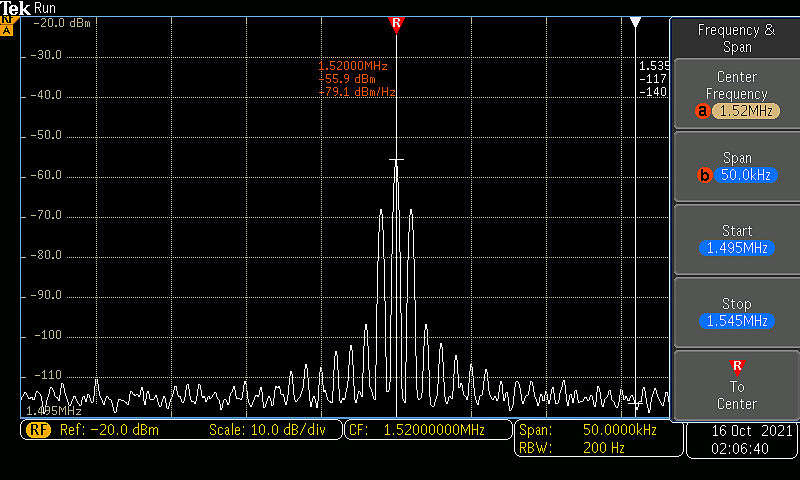
Task: Click the 'b' knob indicator icon
Action: [x=705, y=175]
